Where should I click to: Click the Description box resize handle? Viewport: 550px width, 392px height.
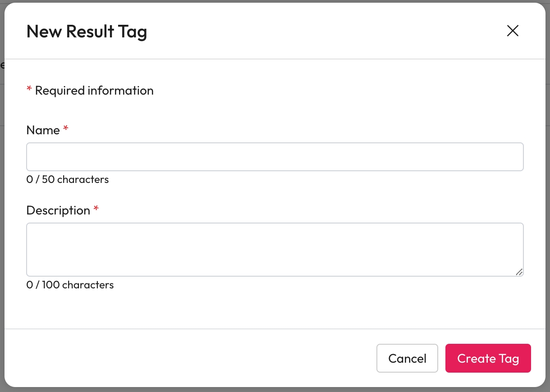point(519,272)
